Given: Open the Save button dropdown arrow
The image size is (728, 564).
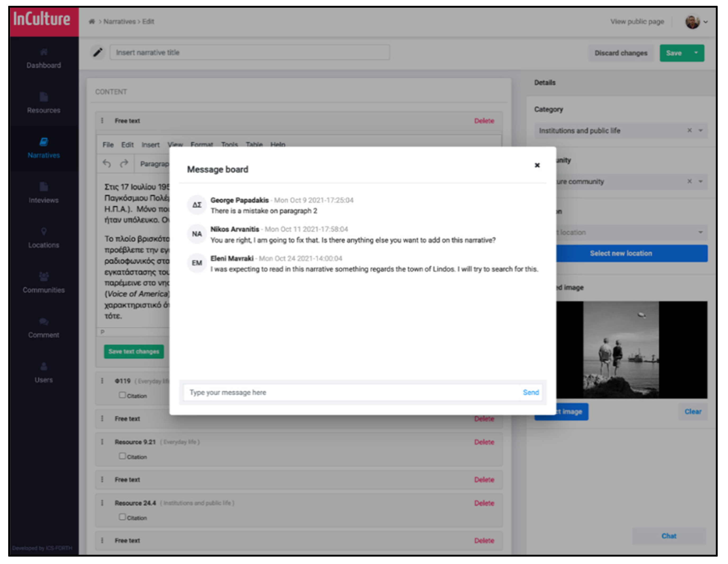Looking at the screenshot, I should [696, 53].
